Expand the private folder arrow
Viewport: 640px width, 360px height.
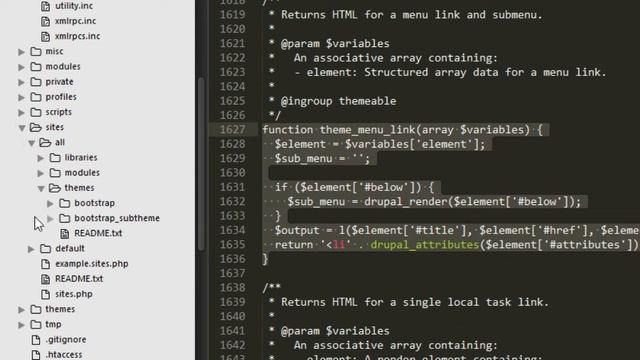click(x=22, y=82)
